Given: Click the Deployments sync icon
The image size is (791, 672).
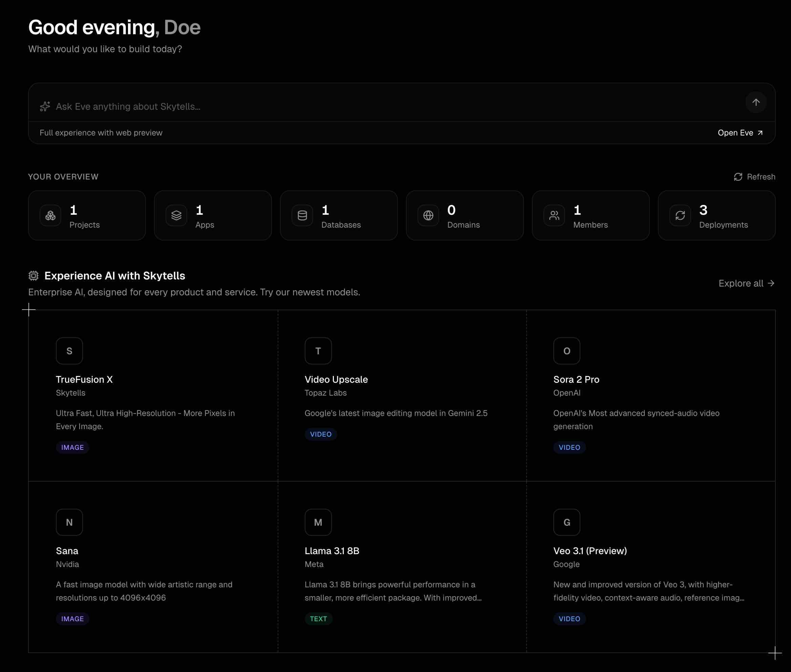Looking at the screenshot, I should pyautogui.click(x=680, y=216).
